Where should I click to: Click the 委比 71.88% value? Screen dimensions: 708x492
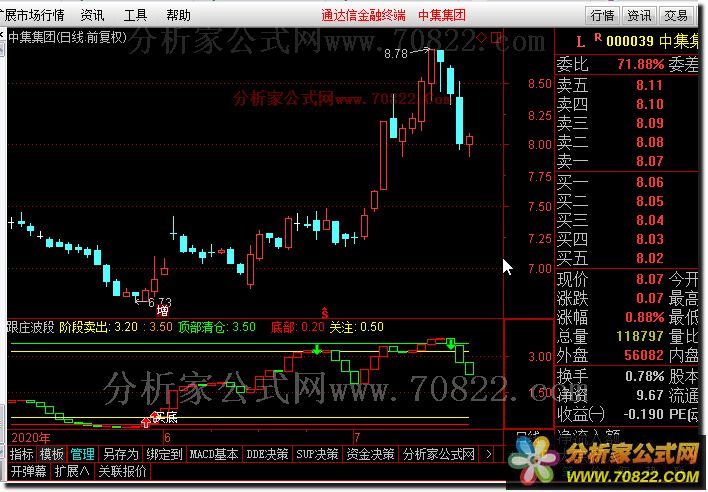[641, 65]
